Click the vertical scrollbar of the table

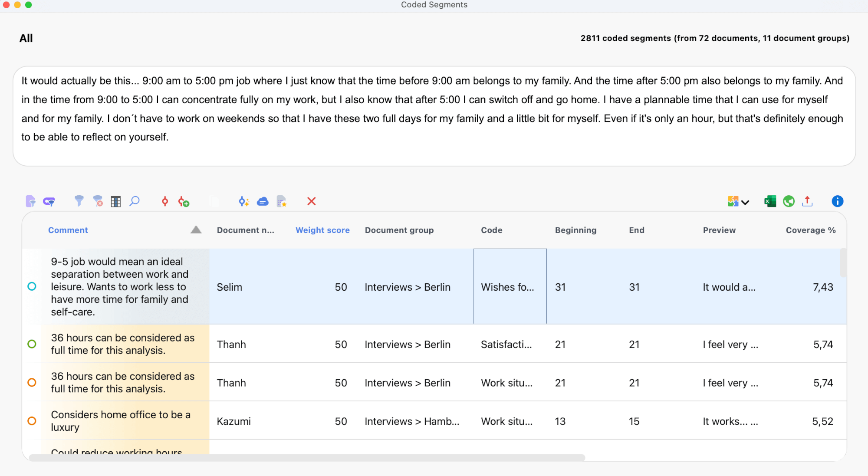pos(843,262)
